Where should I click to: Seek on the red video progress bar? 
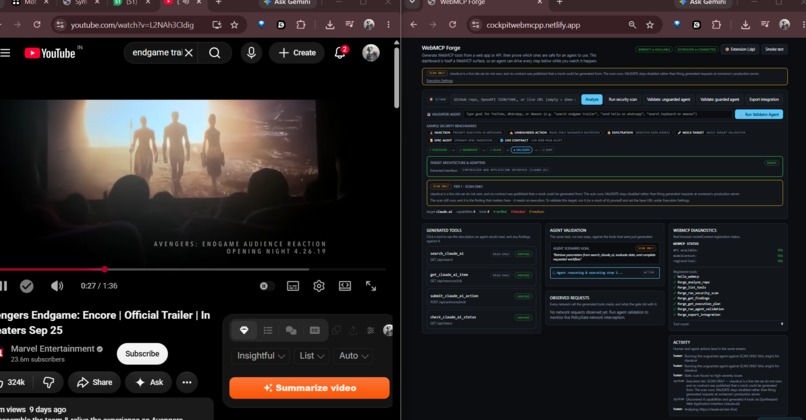click(193, 269)
